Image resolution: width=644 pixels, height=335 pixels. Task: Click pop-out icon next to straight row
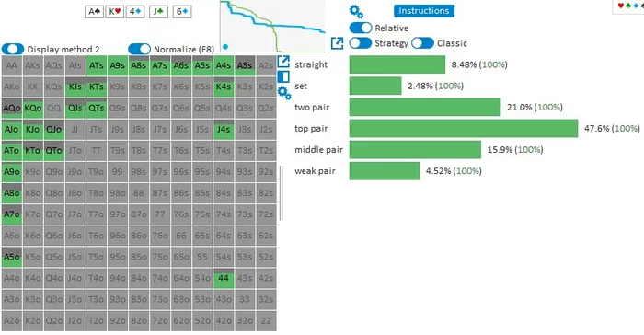tap(283, 62)
